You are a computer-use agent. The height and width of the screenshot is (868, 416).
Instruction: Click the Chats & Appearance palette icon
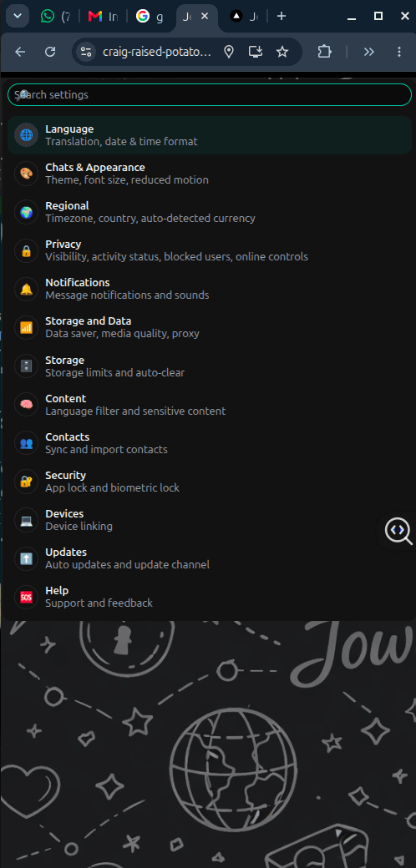26,174
